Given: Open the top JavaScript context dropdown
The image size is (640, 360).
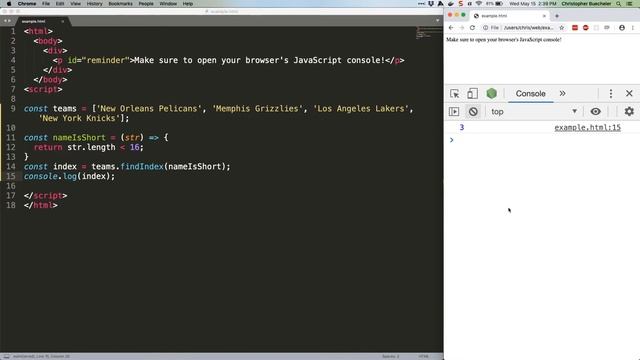Looking at the screenshot, I should point(534,111).
